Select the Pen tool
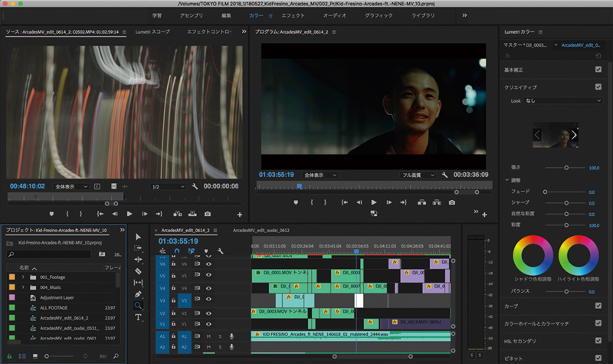This screenshot has width=613, height=364. (x=138, y=294)
